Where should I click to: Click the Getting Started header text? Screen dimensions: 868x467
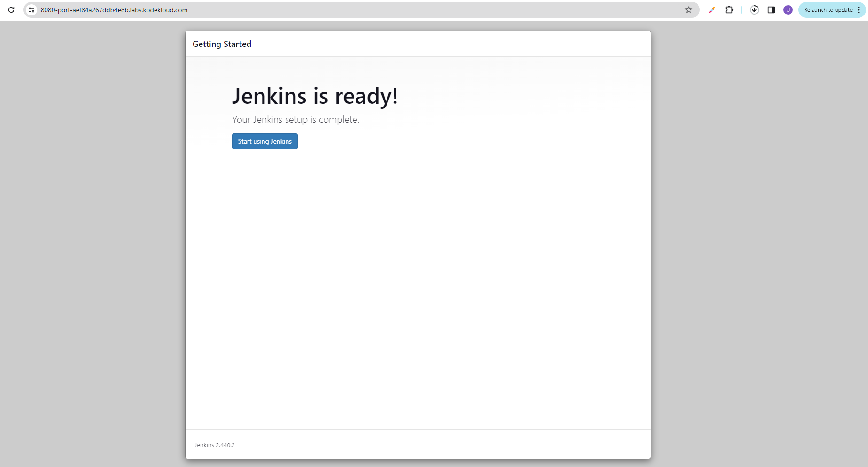(222, 44)
